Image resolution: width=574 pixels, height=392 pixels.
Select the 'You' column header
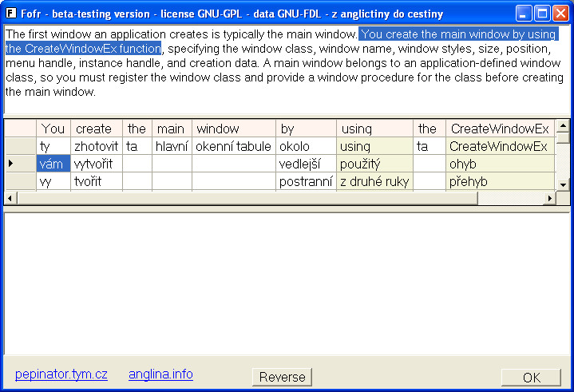pos(53,129)
